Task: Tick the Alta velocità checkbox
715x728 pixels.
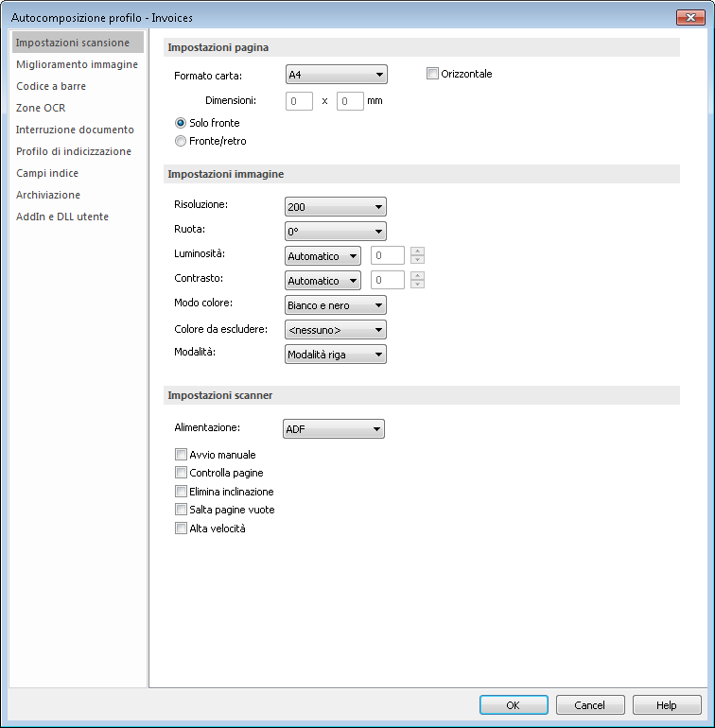Action: [181, 528]
